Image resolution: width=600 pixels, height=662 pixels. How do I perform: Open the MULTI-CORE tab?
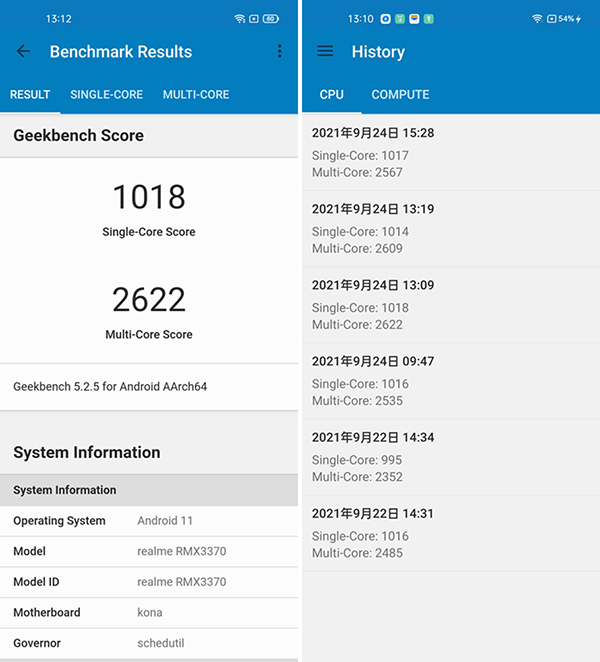tap(196, 95)
